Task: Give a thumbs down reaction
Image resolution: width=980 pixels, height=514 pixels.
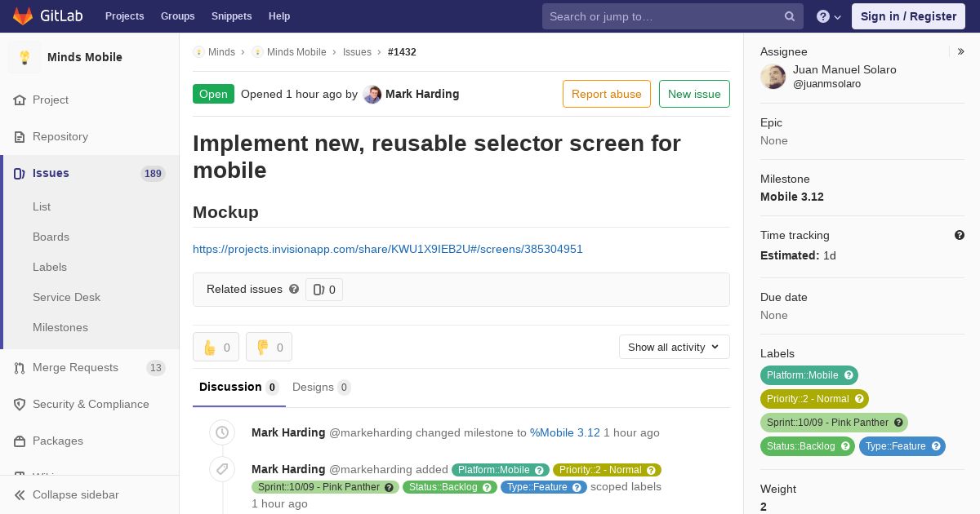Action: 269,347
